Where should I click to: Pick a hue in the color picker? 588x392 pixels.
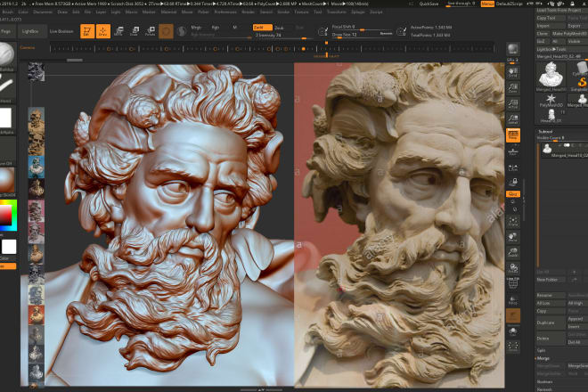click(7, 216)
